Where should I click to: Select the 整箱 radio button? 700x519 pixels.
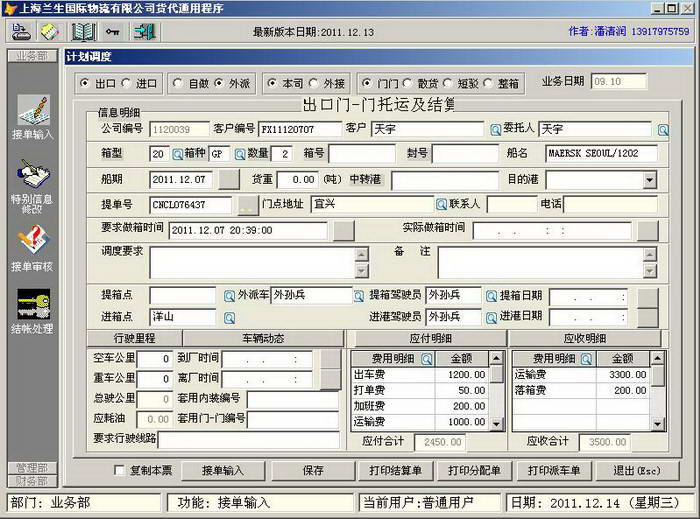(488, 83)
